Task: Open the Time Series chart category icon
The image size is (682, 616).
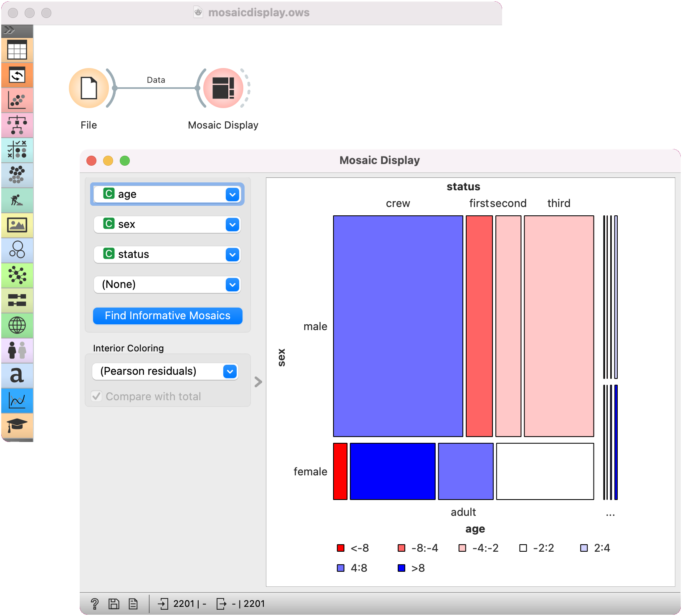Action: 17,401
